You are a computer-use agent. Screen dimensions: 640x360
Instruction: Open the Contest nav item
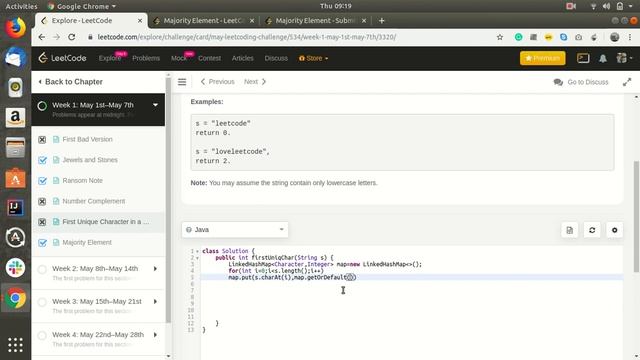(209, 58)
